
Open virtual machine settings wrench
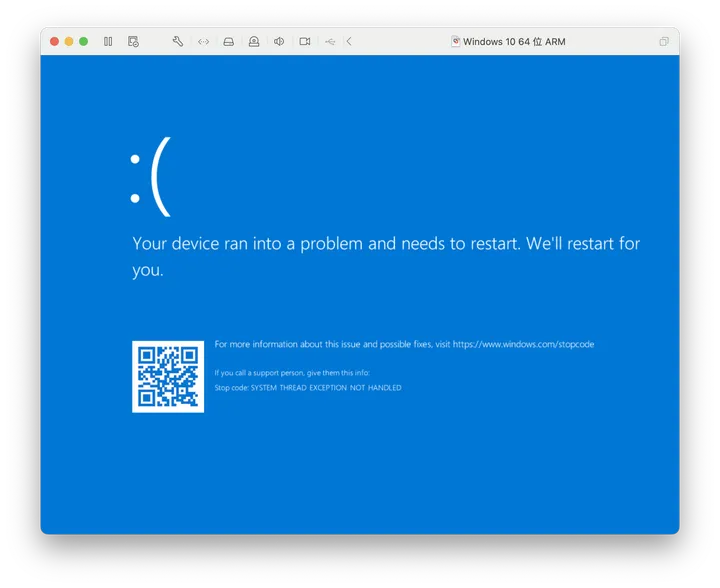click(x=178, y=41)
